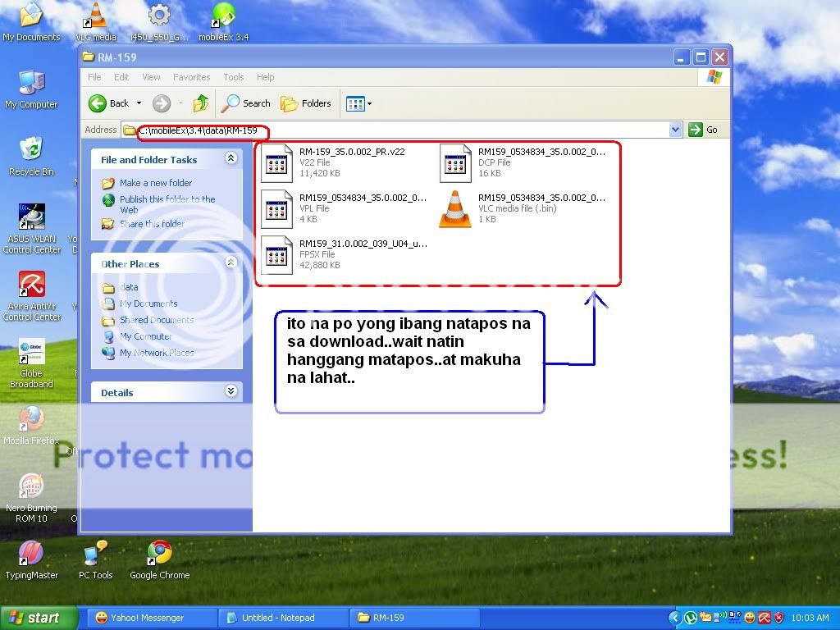Click the Start button
Viewport: 840px width, 630px height.
click(x=39, y=618)
